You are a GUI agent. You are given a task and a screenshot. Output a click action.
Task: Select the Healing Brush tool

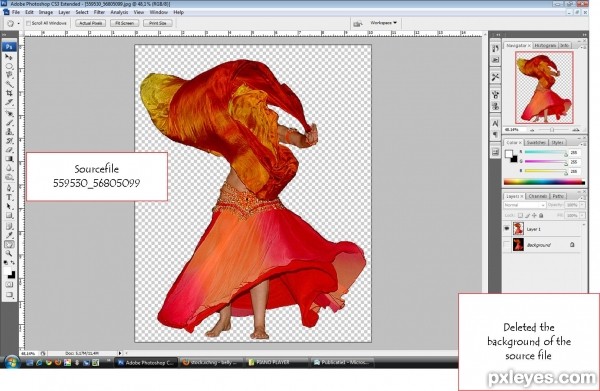[9, 114]
